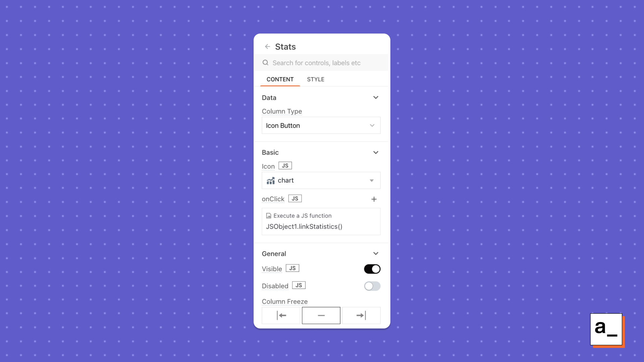Click the JS badge next to Icon label
Image resolution: width=644 pixels, height=362 pixels.
click(284, 165)
